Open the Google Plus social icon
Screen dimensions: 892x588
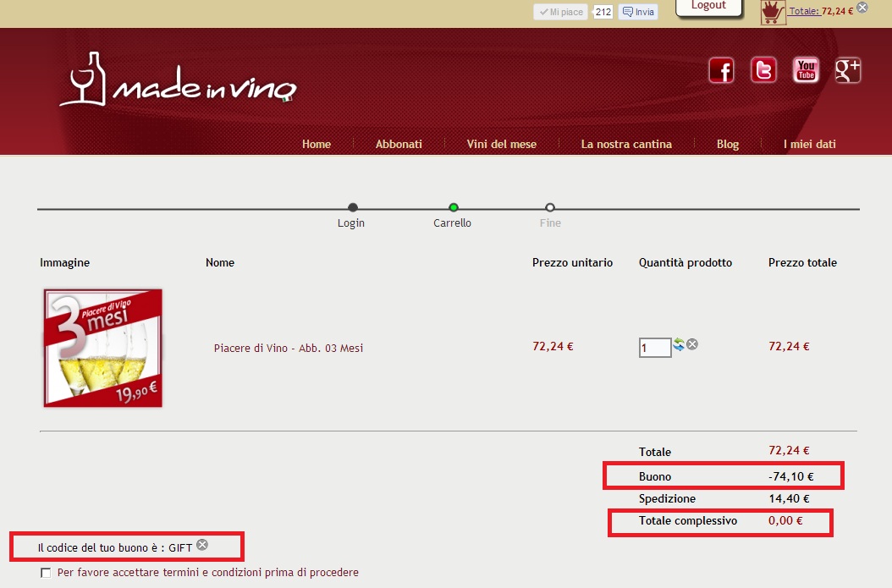pos(848,70)
